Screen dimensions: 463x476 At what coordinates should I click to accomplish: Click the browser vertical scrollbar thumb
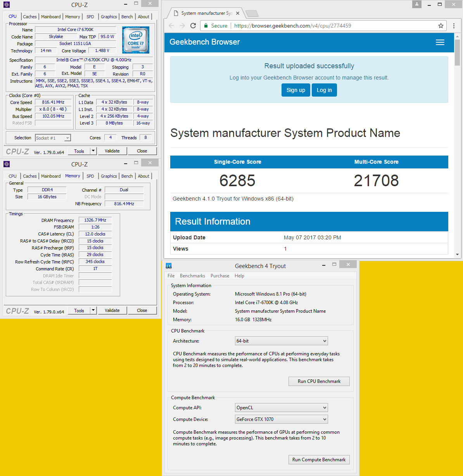click(x=457, y=52)
